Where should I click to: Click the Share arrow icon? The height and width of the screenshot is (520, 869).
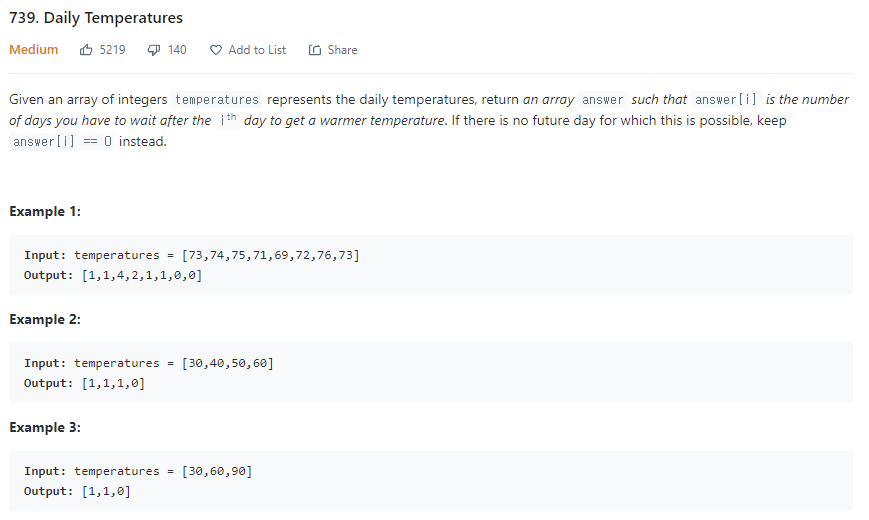[x=315, y=50]
